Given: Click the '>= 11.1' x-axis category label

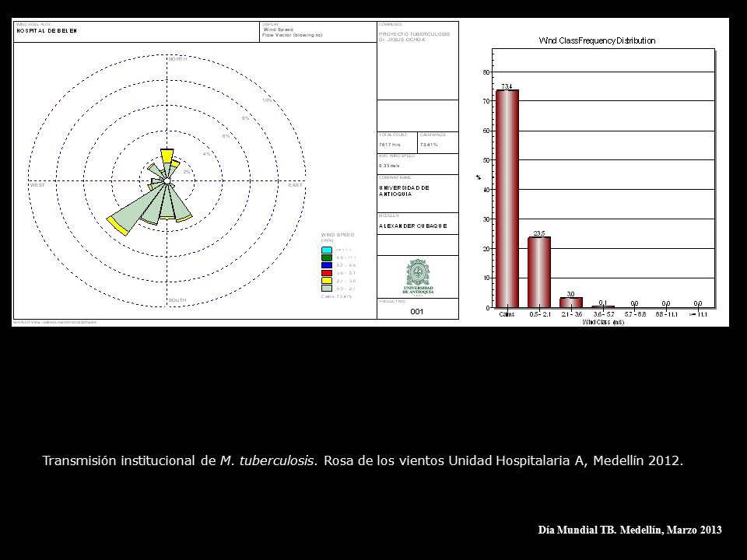Looking at the screenshot, I should point(699,314).
